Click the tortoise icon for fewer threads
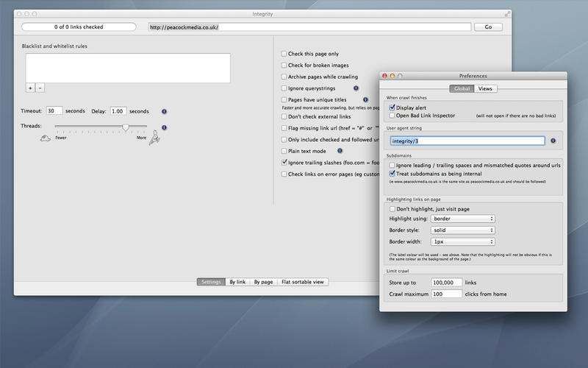The image size is (588, 368). 46,138
